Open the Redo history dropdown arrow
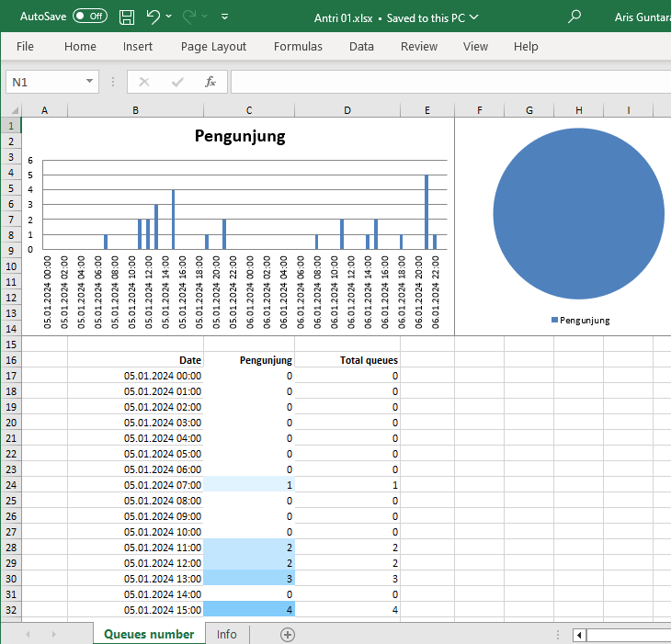 205,17
